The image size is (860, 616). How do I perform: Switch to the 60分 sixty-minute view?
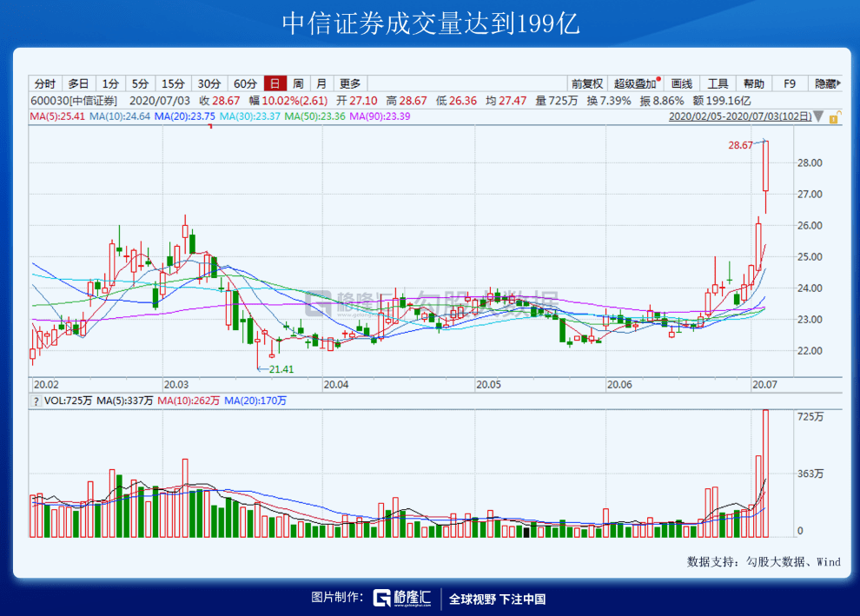[x=243, y=83]
